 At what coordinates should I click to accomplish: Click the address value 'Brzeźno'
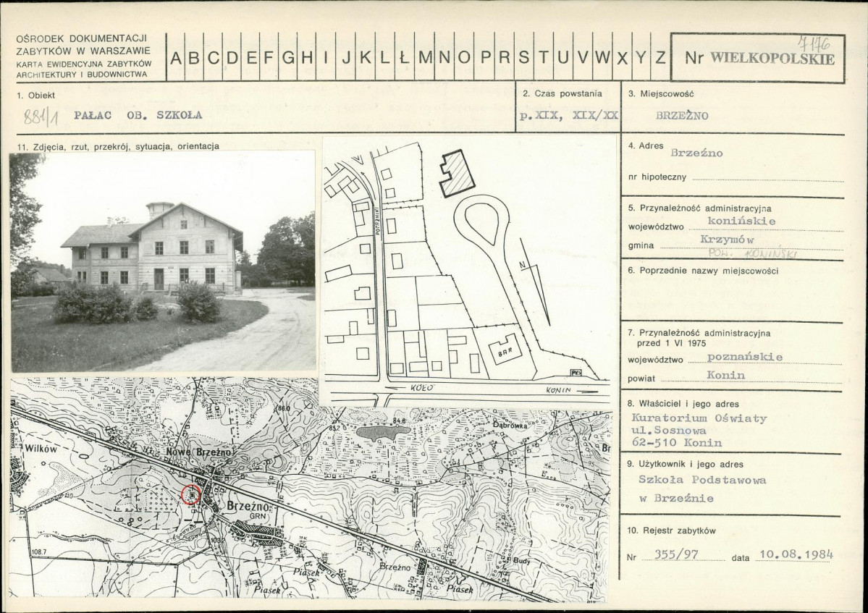pos(696,153)
